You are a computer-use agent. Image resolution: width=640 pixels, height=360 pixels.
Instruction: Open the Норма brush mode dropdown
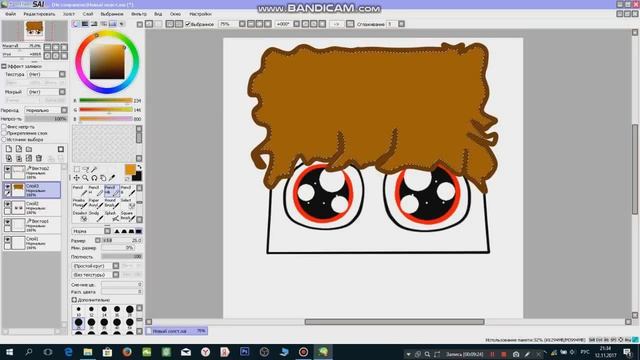[107, 231]
